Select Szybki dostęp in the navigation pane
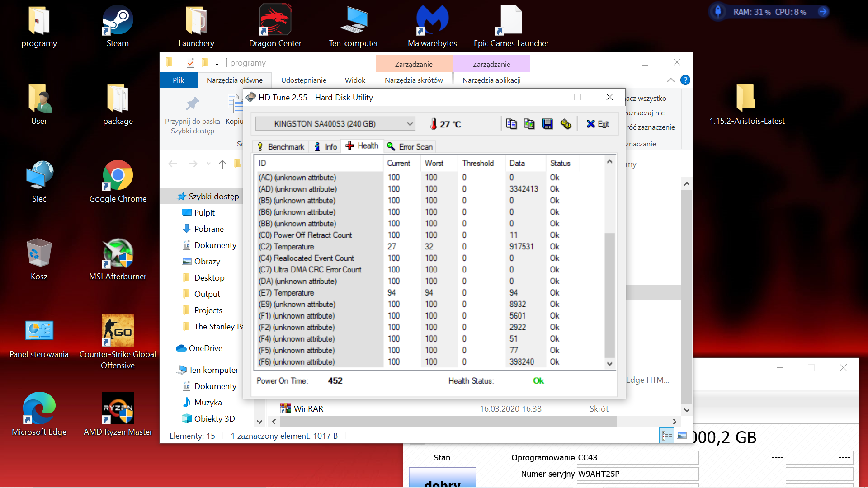This screenshot has height=488, width=868. (208, 197)
